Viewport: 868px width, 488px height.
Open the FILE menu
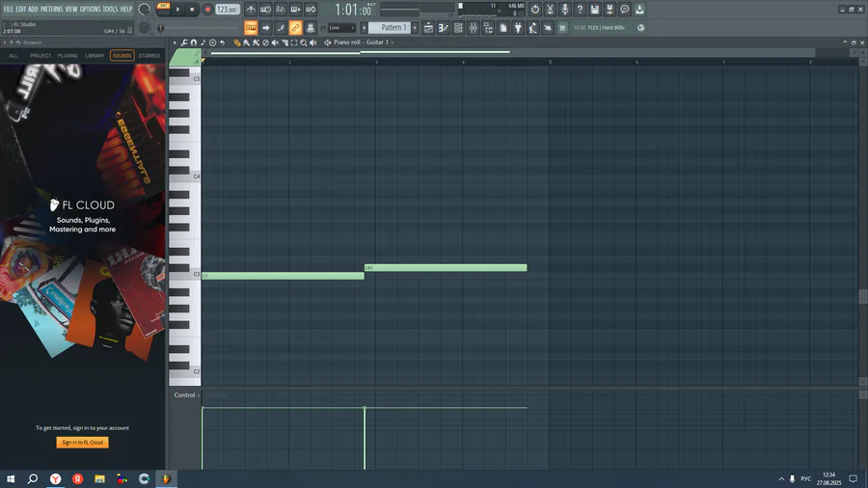click(x=9, y=9)
